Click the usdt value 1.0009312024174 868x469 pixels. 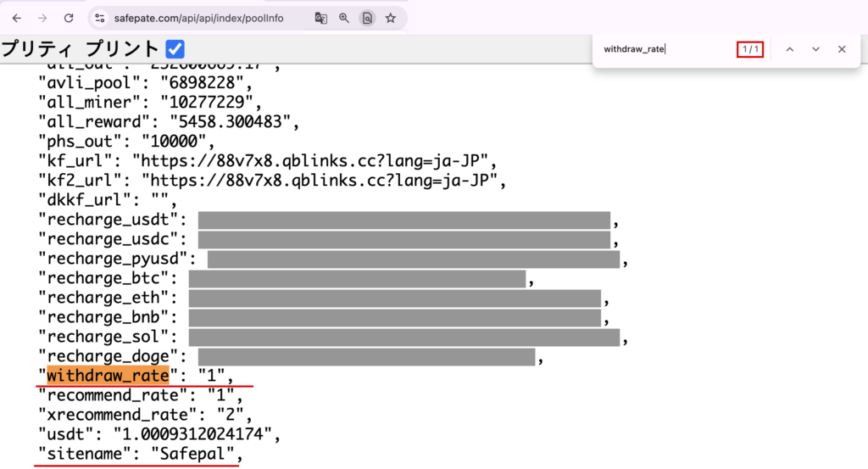pyautogui.click(x=192, y=435)
